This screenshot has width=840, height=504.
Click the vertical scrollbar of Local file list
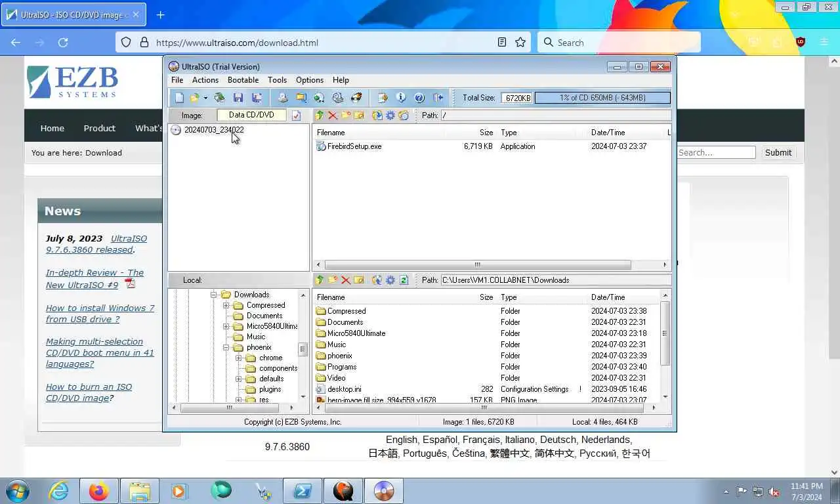click(665, 333)
